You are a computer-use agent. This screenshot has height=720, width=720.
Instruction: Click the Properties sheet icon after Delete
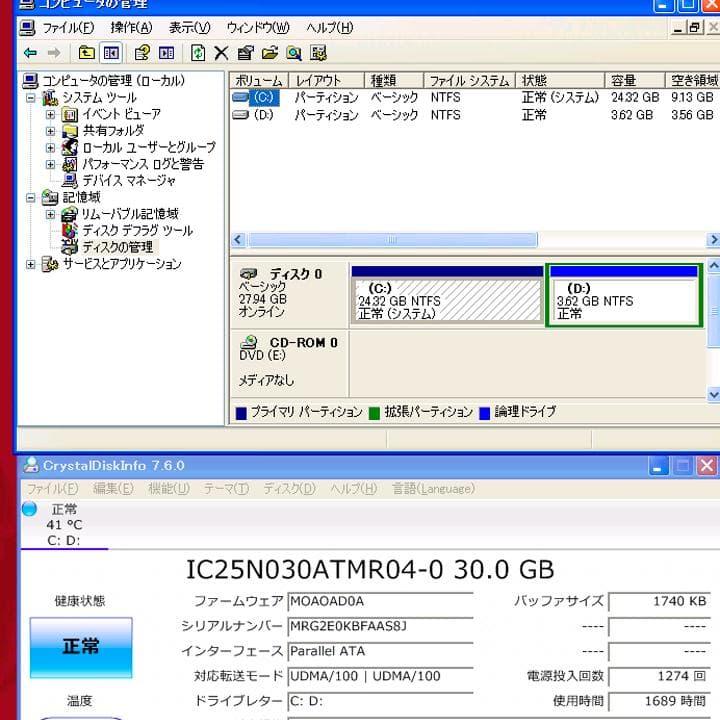click(x=246, y=53)
